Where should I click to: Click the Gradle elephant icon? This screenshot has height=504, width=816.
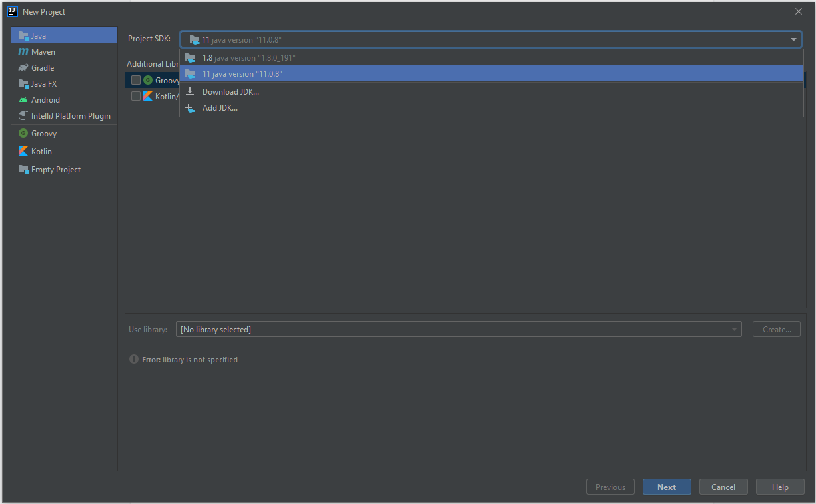(x=23, y=67)
